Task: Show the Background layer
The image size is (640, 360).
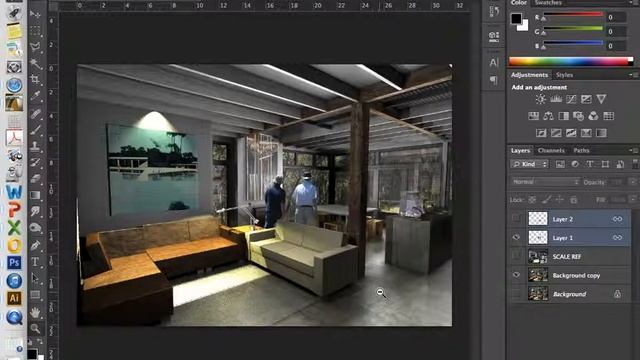Action: [516, 294]
